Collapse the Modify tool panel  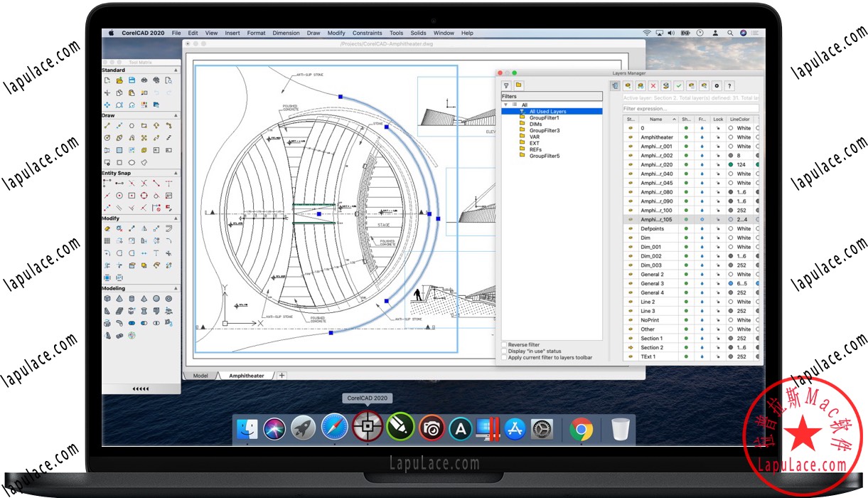(x=176, y=218)
